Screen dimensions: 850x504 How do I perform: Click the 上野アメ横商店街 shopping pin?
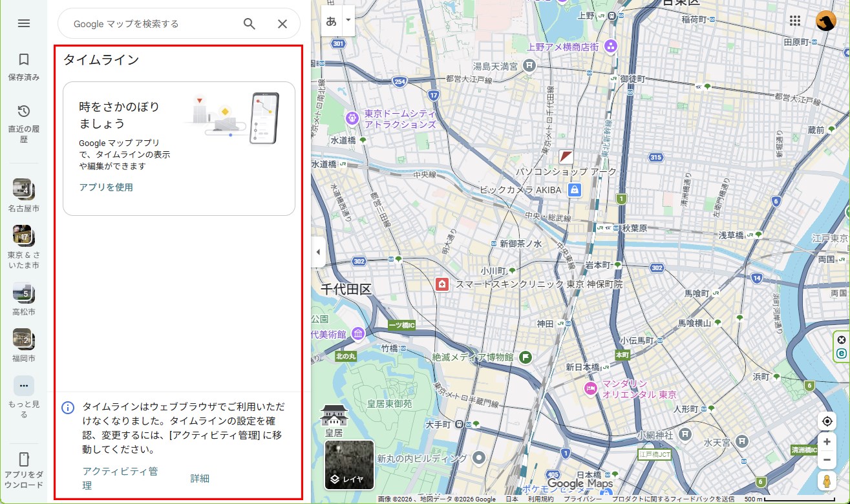tap(611, 47)
